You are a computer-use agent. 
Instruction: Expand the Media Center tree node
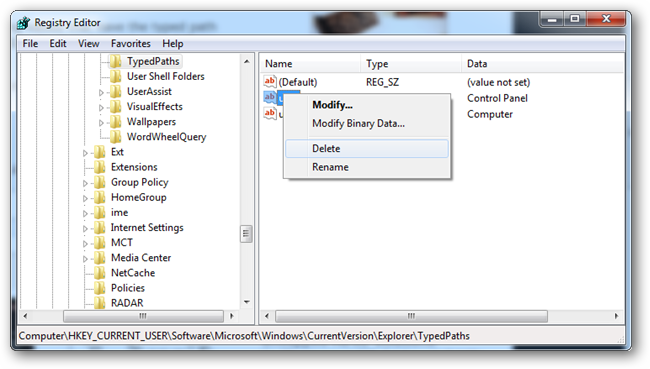pyautogui.click(x=85, y=259)
